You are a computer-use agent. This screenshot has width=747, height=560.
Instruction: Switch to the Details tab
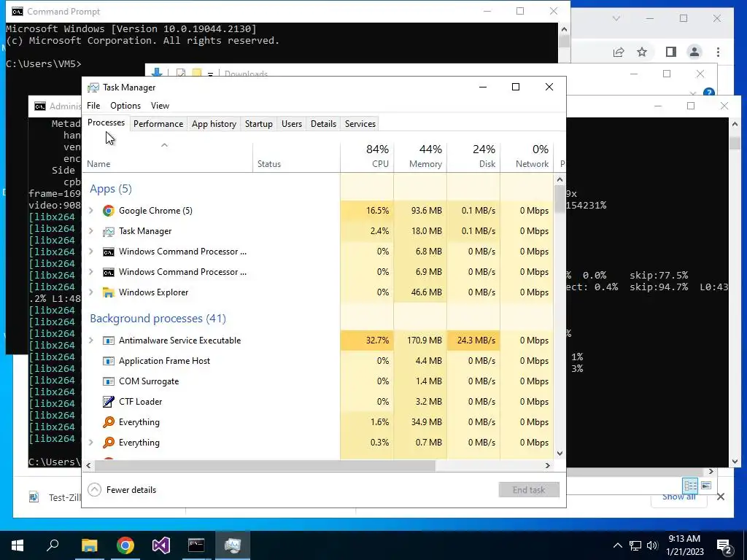323,124
